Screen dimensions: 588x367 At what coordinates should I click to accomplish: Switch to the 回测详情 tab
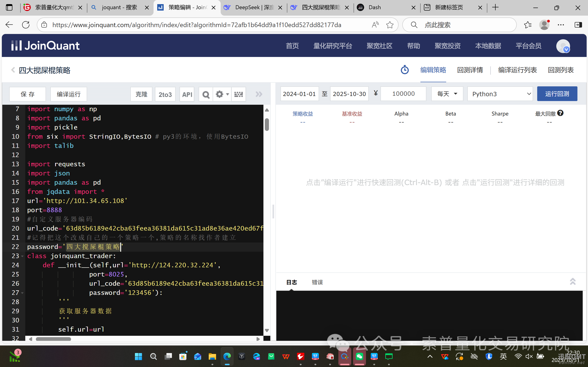(x=470, y=70)
